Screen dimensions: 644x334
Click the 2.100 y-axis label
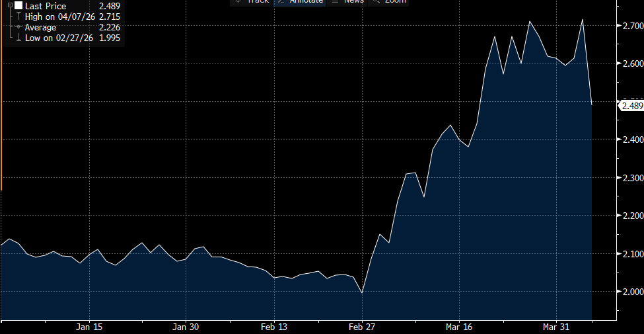(x=633, y=254)
